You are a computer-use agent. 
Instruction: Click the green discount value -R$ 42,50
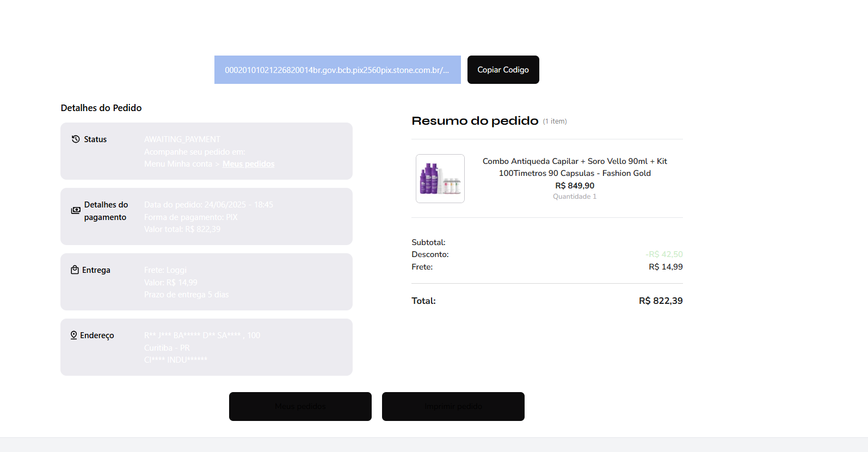tap(664, 254)
